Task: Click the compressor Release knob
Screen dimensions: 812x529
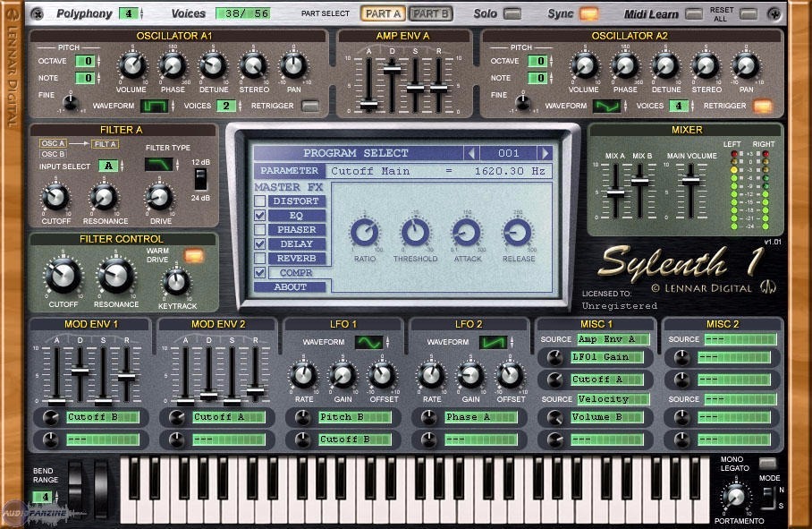Action: point(518,233)
